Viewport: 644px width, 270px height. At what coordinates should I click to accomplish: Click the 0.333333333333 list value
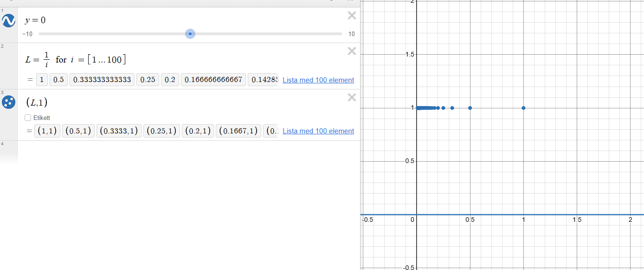coord(102,80)
